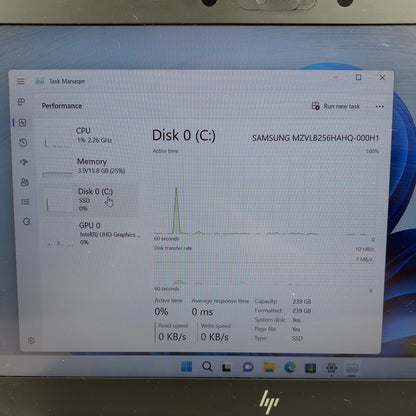
Task: Open Task Manager Settings gear icon
Action: coord(31,340)
